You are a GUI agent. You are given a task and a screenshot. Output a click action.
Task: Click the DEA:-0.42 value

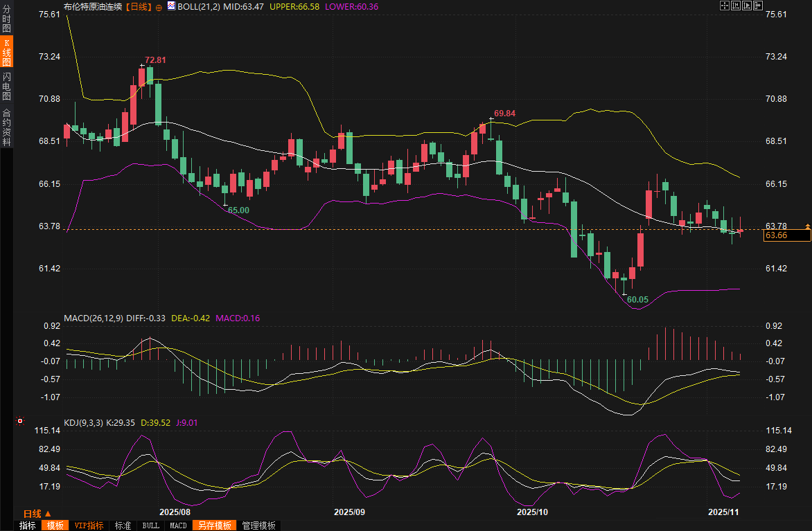point(191,318)
